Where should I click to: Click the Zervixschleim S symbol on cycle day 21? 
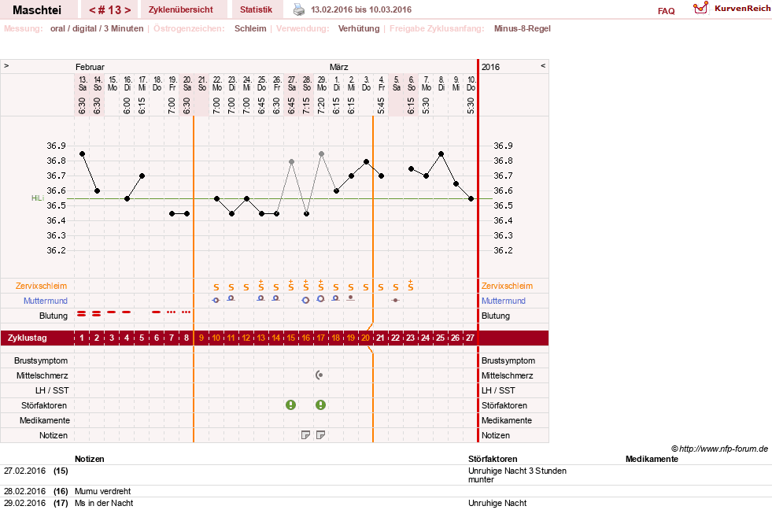tap(381, 287)
